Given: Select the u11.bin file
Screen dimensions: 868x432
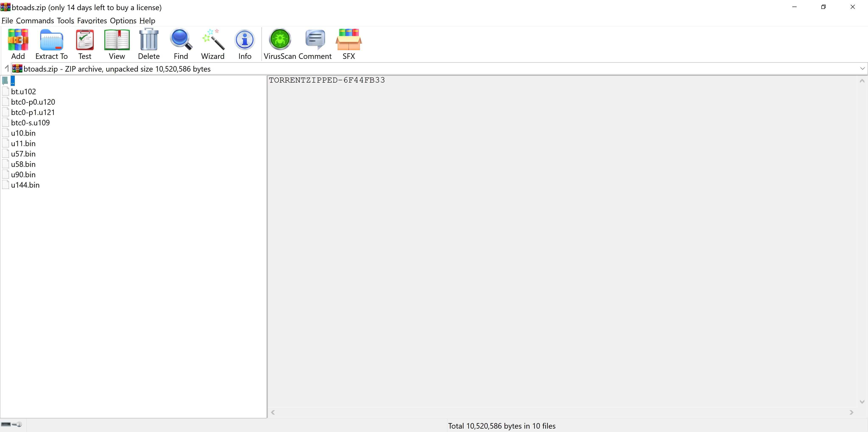Looking at the screenshot, I should click(23, 143).
